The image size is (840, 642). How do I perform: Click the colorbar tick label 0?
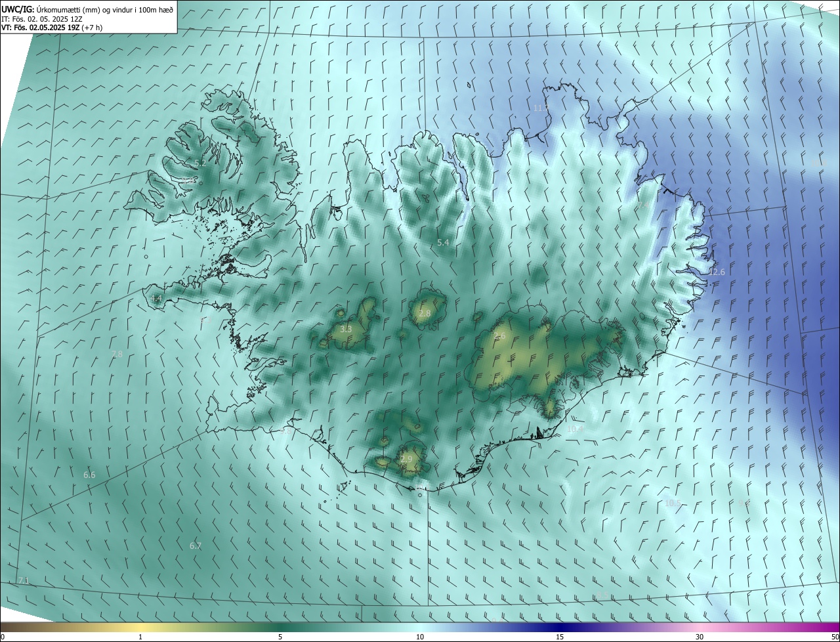3,637
